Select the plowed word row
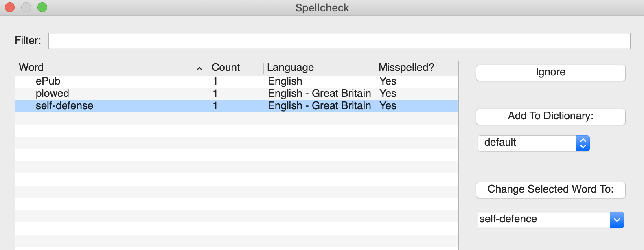The height and width of the screenshot is (250, 644). pyautogui.click(x=53, y=94)
